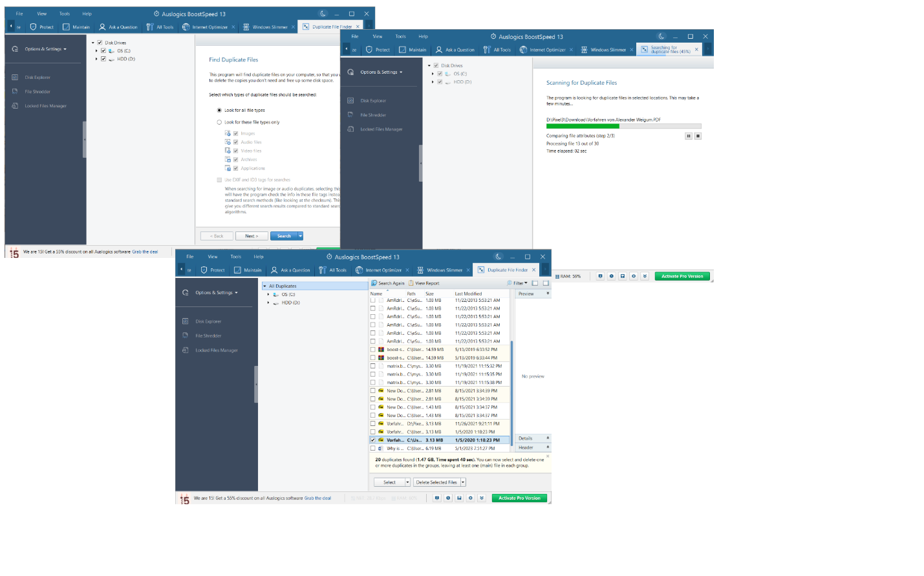Screen dimensions: 924x576
Task: Open settings gear in the bottom status bar
Action: pyautogui.click(x=470, y=498)
